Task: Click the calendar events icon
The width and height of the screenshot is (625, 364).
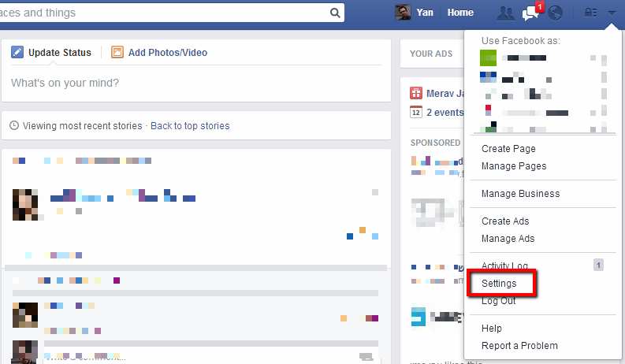Action: point(416,113)
